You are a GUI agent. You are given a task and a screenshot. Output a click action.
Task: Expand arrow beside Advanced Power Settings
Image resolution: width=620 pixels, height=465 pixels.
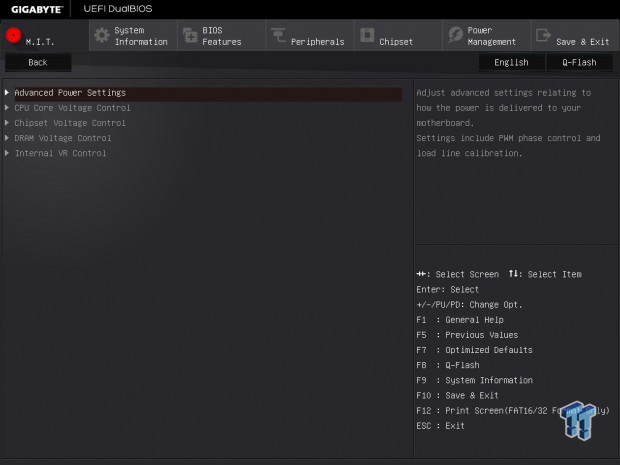[7, 92]
